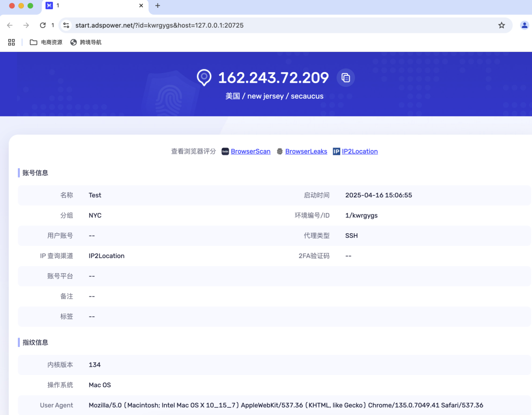Click IP2Location logo icon

tap(336, 151)
